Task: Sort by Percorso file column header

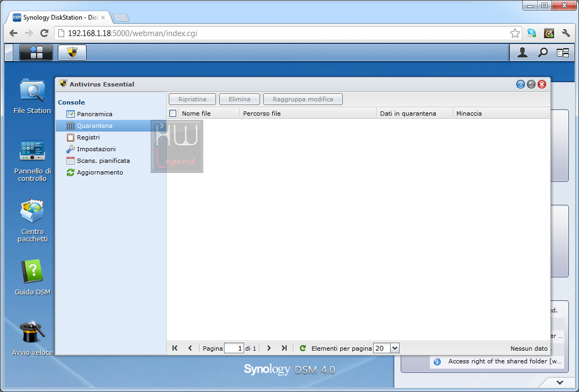Action: (x=308, y=114)
